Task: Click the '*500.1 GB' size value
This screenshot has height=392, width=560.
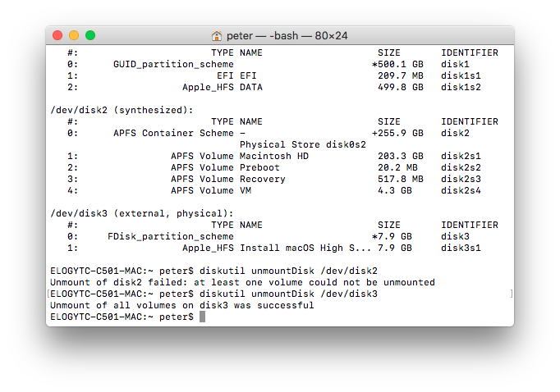Action: point(397,64)
